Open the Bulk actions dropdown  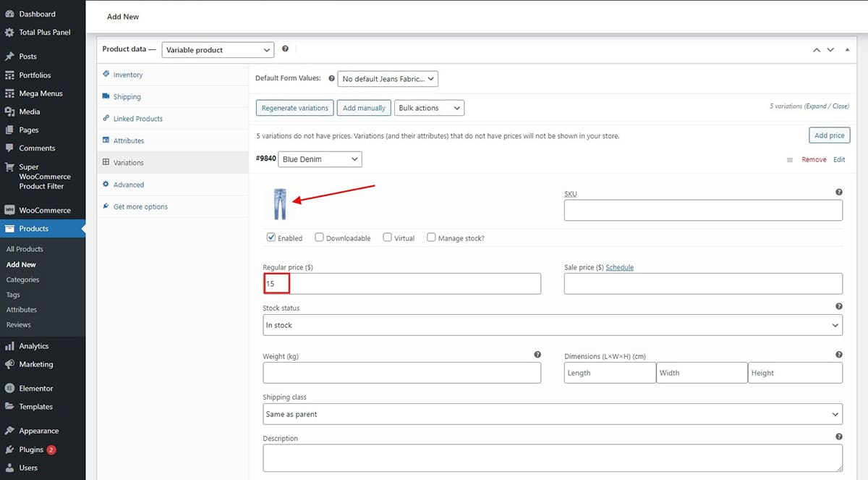pyautogui.click(x=430, y=108)
